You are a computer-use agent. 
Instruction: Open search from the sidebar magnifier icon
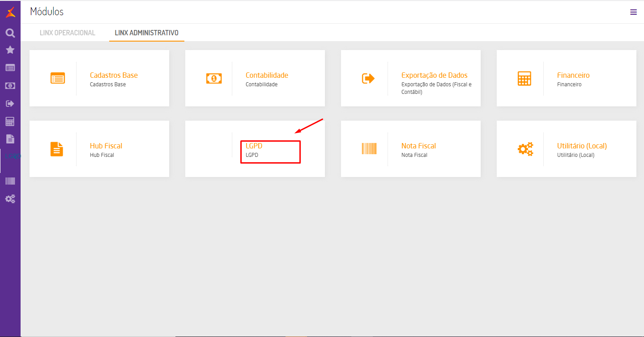10,33
